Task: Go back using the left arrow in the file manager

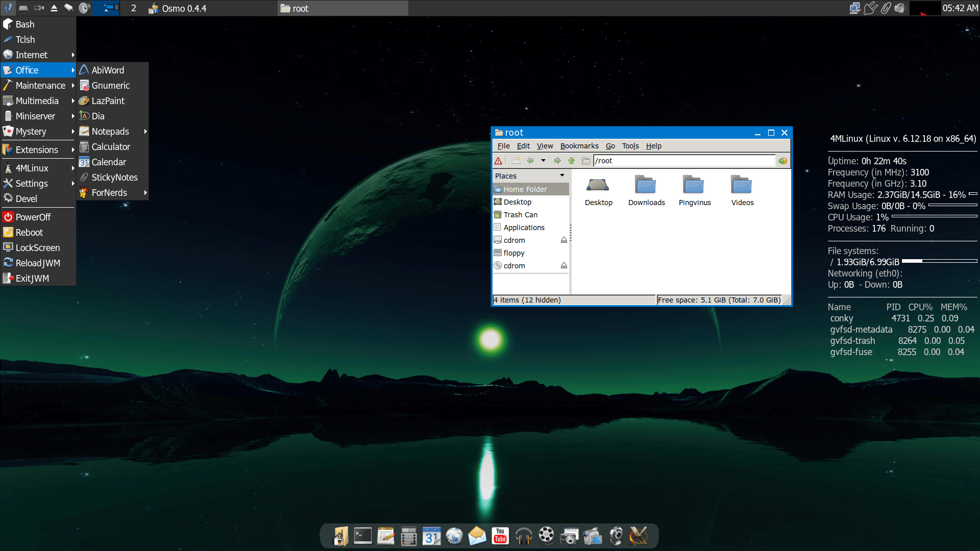Action: [530, 161]
